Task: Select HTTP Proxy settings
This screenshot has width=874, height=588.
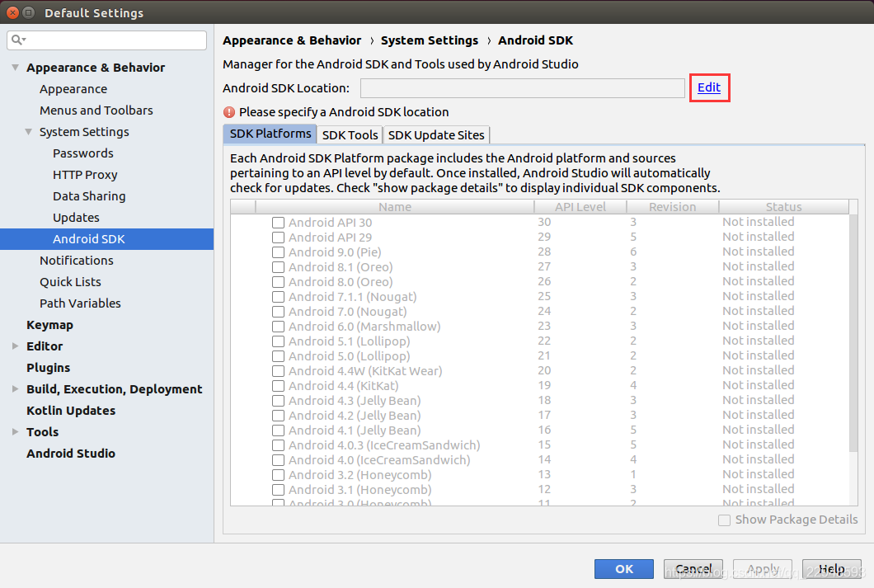Action: tap(85, 175)
